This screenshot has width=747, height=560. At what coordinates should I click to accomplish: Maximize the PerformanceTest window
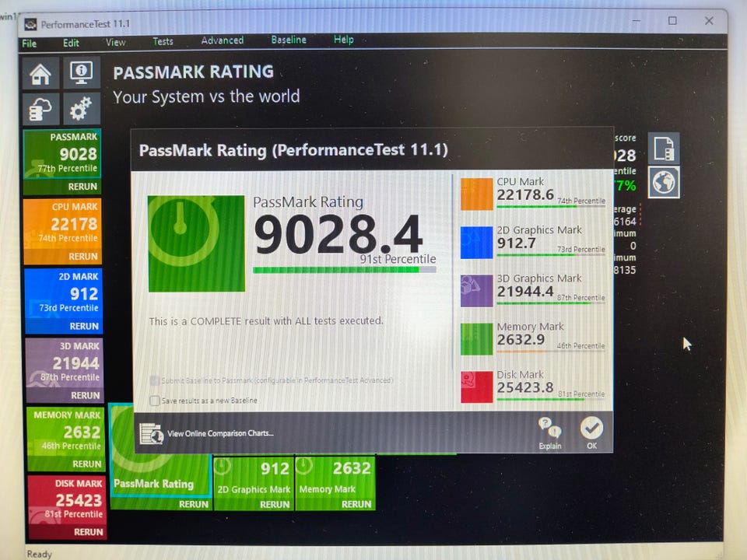click(x=672, y=21)
